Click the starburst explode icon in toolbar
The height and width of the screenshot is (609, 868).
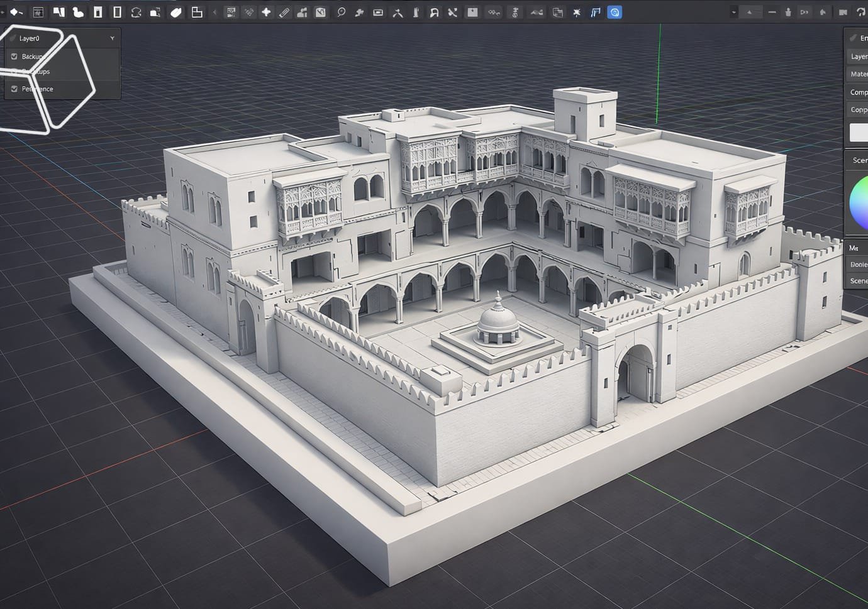pyautogui.click(x=577, y=12)
